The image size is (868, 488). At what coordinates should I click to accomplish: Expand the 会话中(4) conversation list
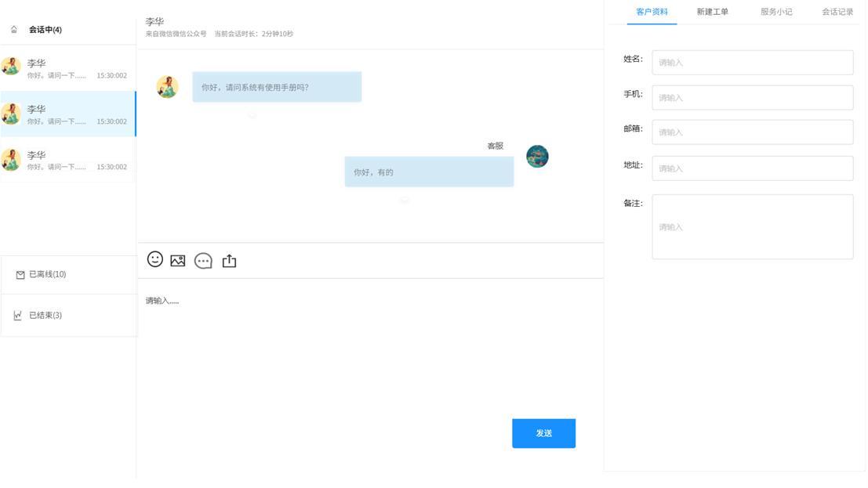(45, 30)
